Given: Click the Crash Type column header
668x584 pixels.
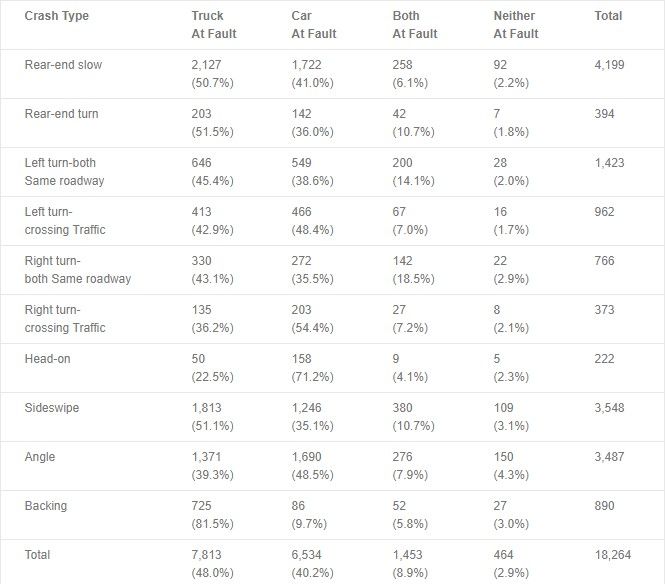Looking at the screenshot, I should [x=57, y=16].
